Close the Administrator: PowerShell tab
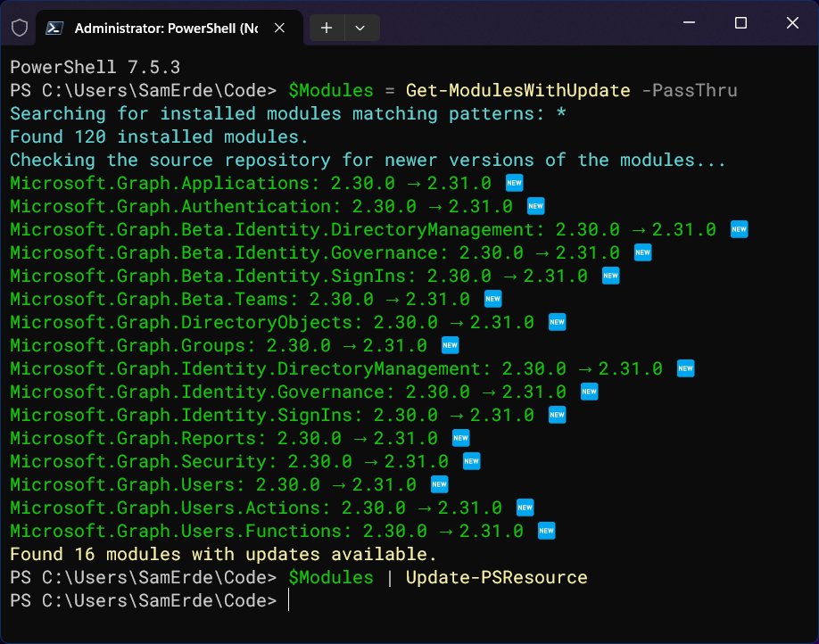 (x=279, y=28)
